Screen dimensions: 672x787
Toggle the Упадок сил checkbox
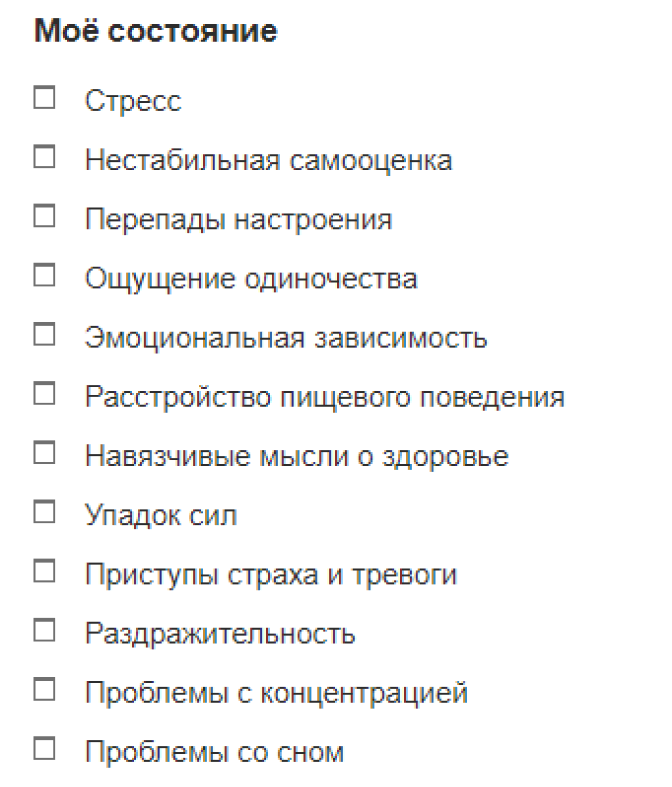coord(44,512)
